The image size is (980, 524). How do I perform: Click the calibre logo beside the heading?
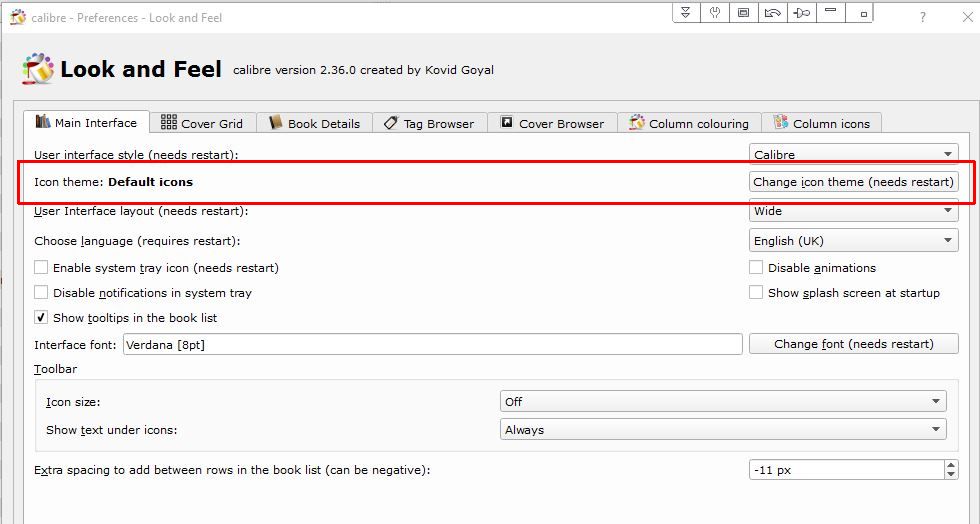(x=38, y=68)
